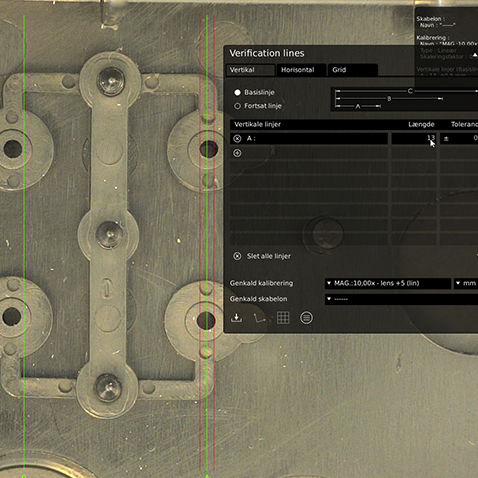Viewport: 478px width, 478px height.
Task: Edit the Længde value for line A
Action: point(414,138)
